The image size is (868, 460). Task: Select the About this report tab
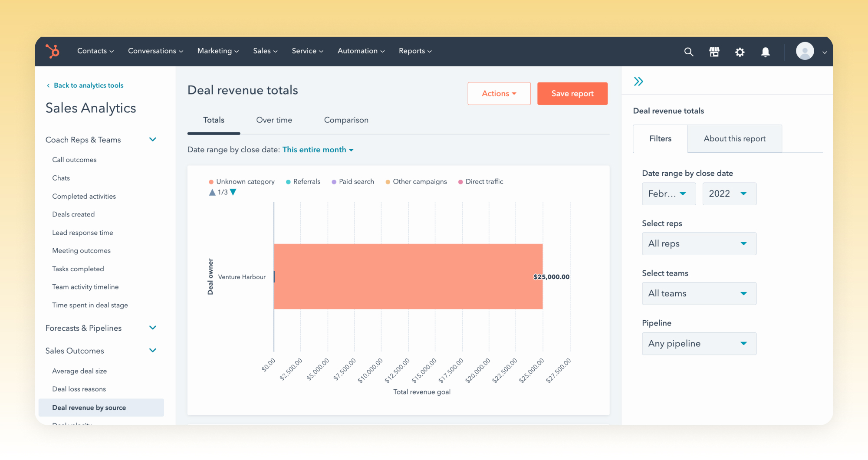pos(734,138)
